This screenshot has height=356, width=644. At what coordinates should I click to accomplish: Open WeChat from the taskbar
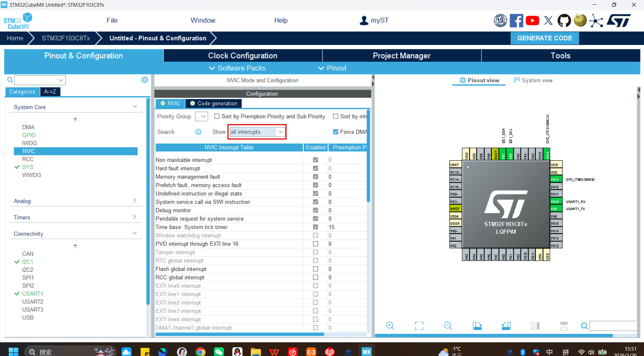tap(219, 352)
